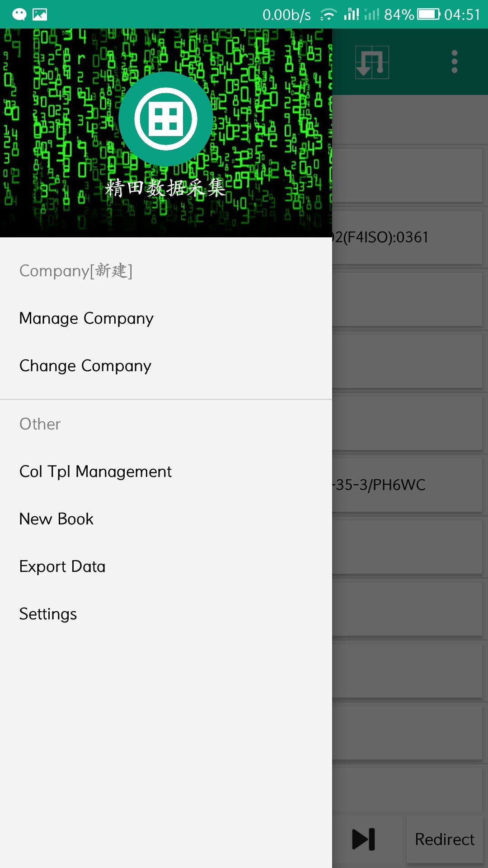Tap the WeChat notification icon in status bar
The image size is (488, 868).
pyautogui.click(x=19, y=14)
